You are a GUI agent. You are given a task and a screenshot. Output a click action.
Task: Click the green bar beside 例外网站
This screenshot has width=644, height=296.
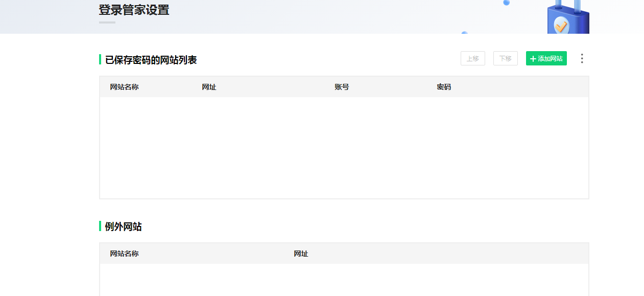100,226
